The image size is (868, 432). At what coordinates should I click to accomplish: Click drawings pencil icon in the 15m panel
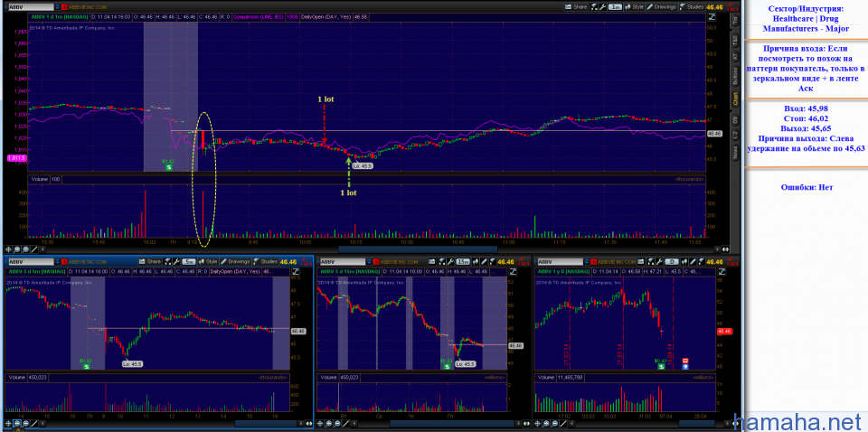(484, 261)
